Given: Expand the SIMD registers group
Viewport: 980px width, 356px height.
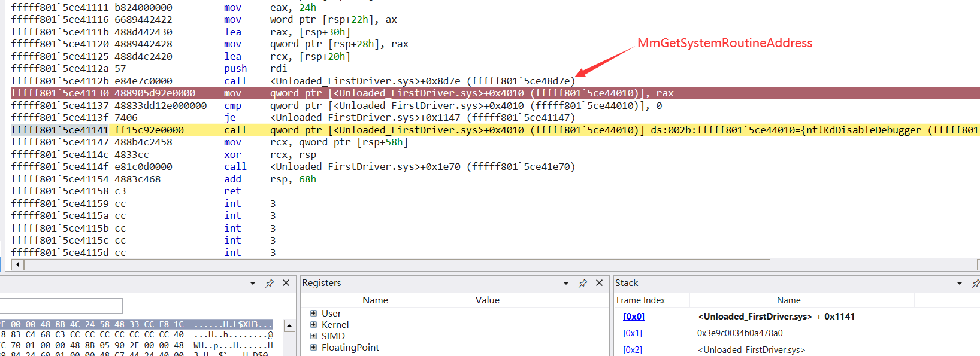Looking at the screenshot, I should pyautogui.click(x=313, y=336).
